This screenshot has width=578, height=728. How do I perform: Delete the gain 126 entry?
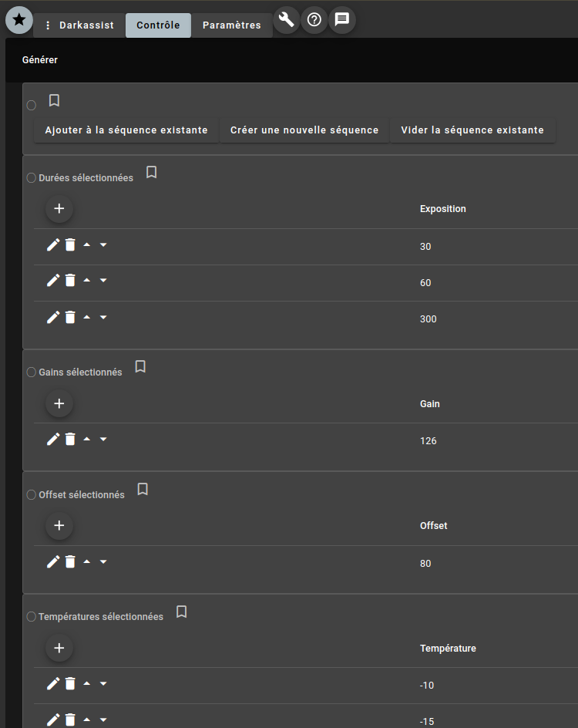(70, 440)
